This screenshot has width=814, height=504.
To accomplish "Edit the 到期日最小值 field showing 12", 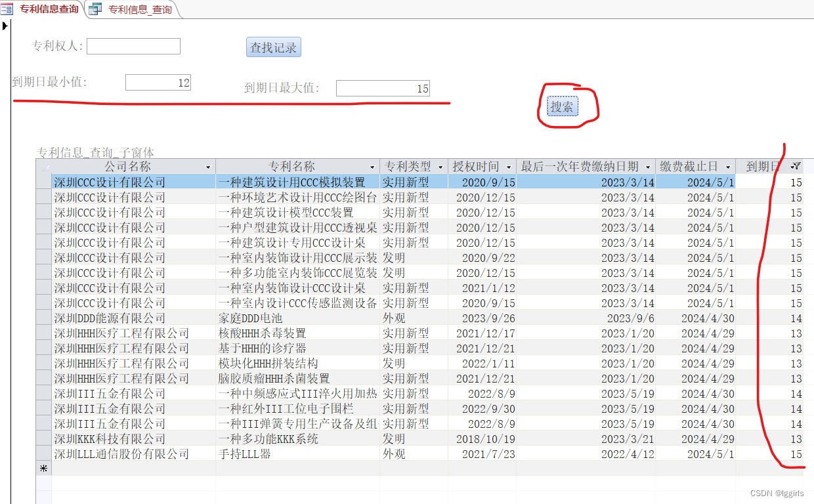I will [x=158, y=82].
